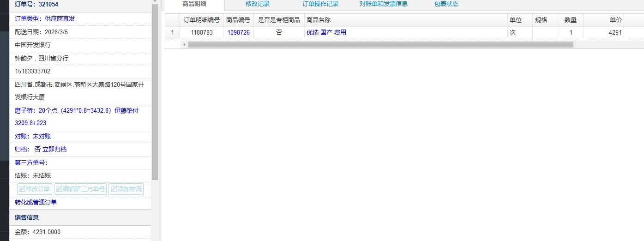
Task: Click the table's left scroll arrow
Action: click(x=184, y=45)
